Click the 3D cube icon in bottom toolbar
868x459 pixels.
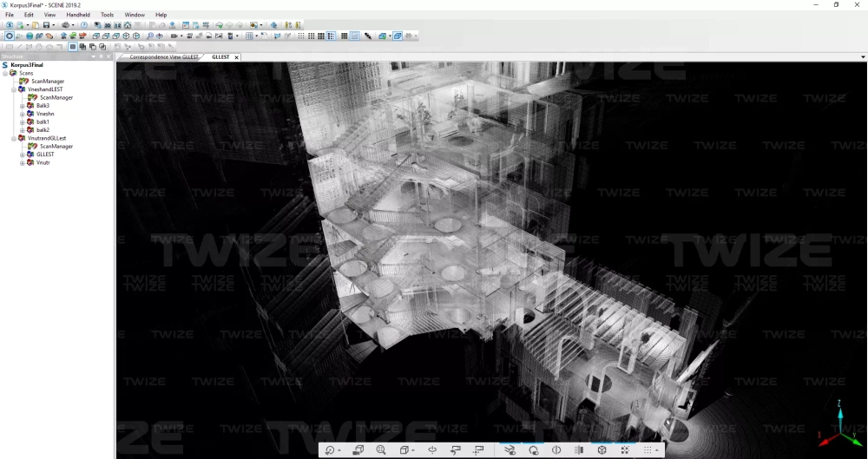(x=602, y=450)
